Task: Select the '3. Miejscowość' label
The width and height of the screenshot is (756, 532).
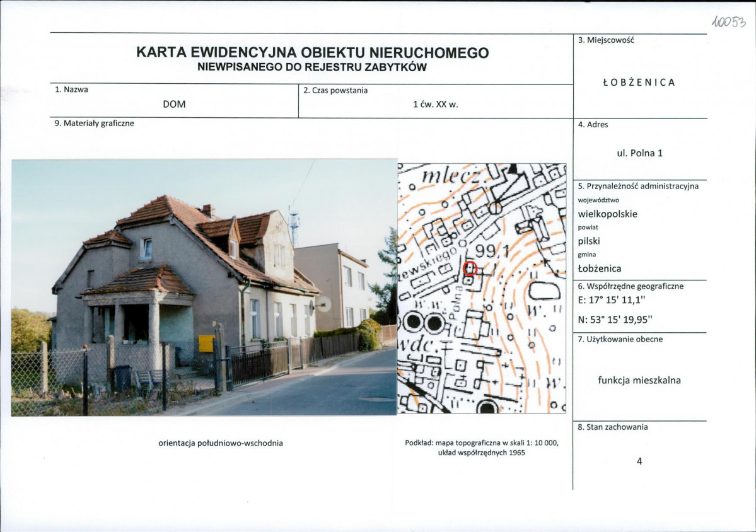Action: (x=606, y=40)
